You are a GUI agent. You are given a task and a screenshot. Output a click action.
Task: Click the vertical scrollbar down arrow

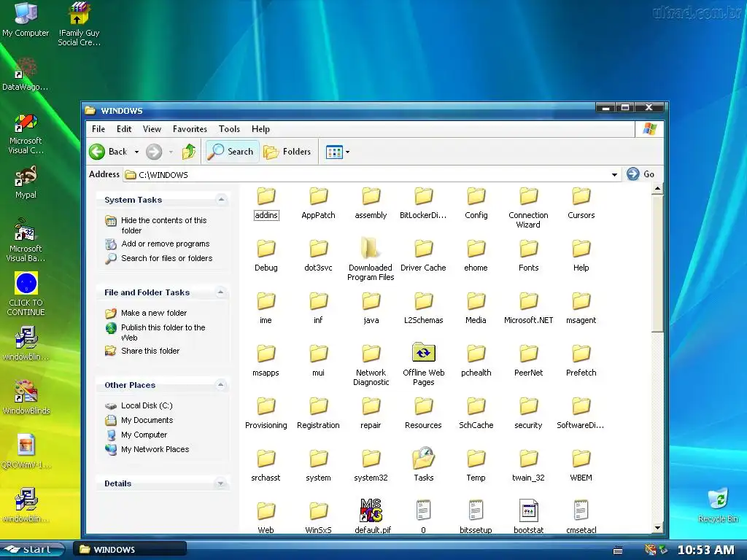657,528
